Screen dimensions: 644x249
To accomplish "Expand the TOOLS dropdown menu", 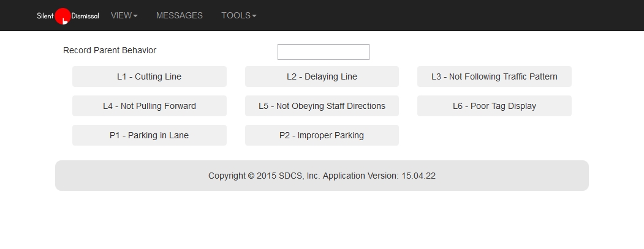I will (238, 15).
